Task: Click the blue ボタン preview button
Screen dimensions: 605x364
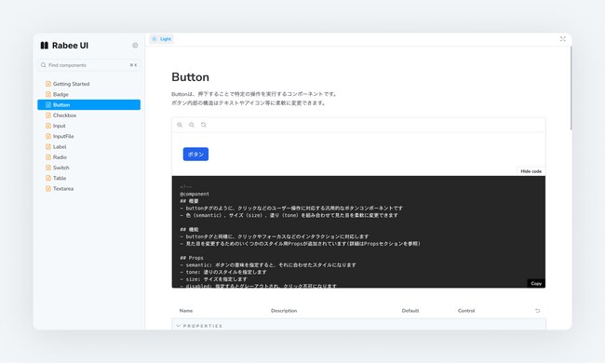Action: [x=195, y=154]
